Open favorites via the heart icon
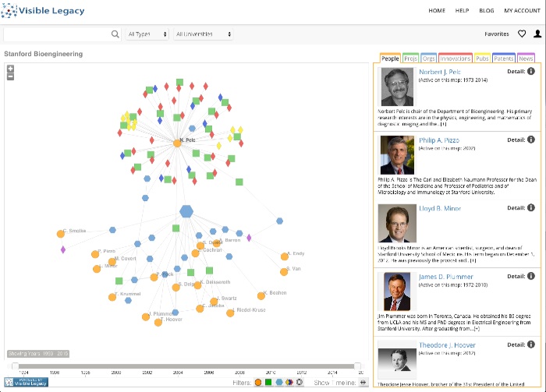546x392 pixels. point(522,34)
